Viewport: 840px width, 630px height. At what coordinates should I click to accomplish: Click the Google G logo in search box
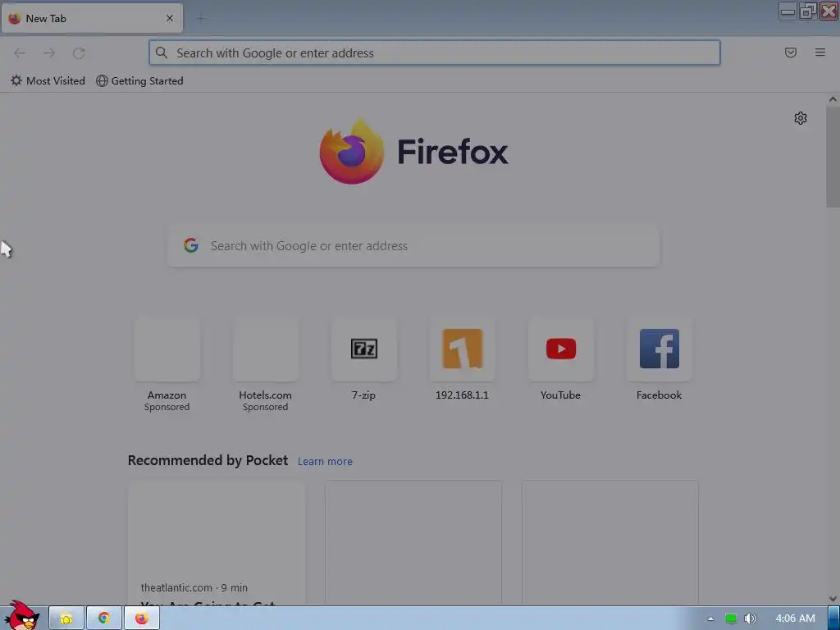(x=191, y=245)
